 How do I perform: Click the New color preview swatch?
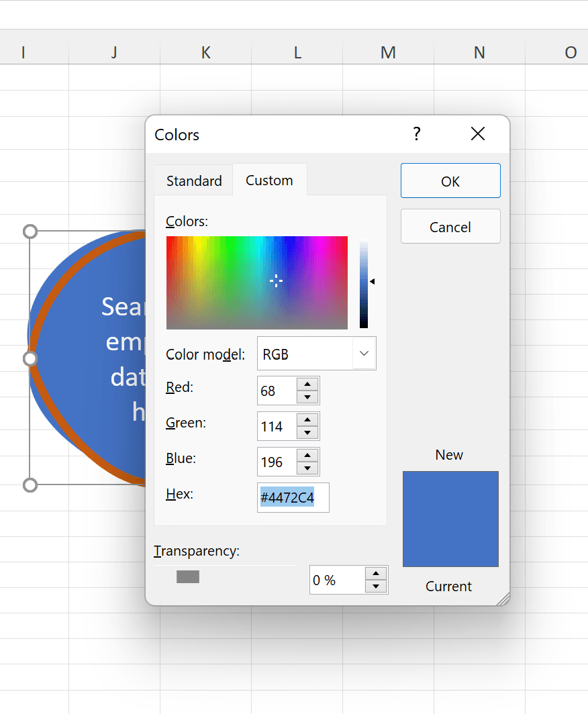point(450,519)
